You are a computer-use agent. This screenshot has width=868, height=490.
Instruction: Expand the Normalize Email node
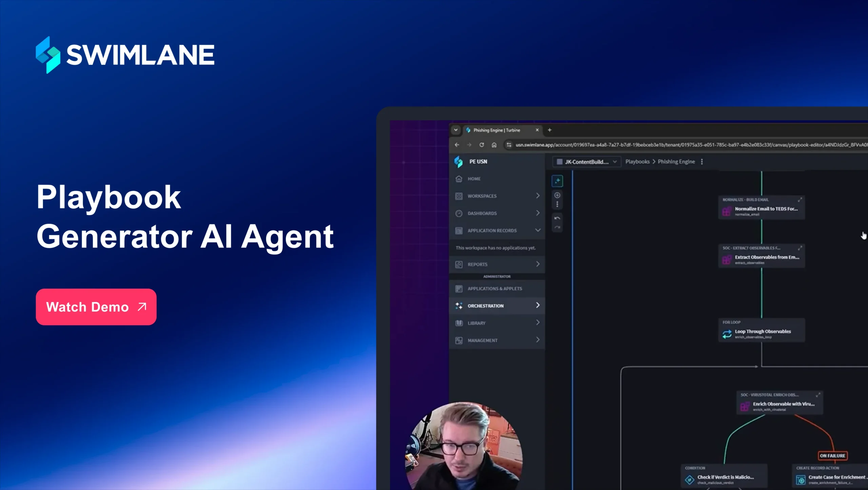(x=800, y=199)
